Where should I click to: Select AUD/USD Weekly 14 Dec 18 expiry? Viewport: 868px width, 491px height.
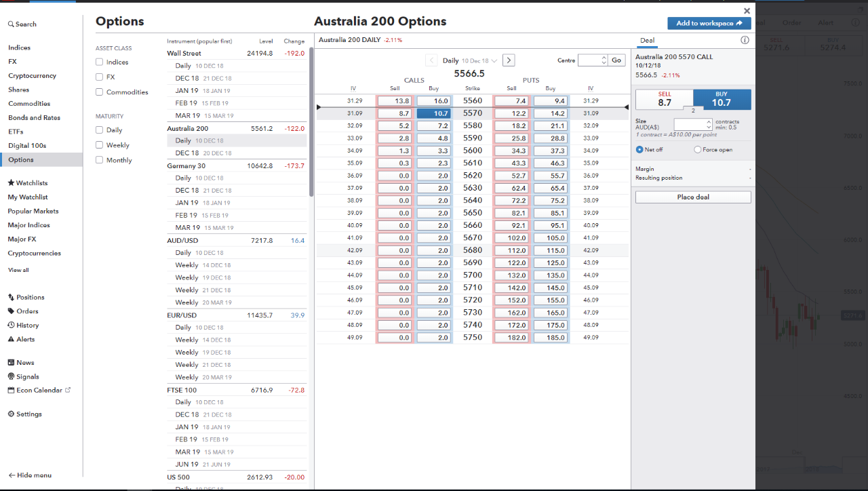[x=237, y=265]
